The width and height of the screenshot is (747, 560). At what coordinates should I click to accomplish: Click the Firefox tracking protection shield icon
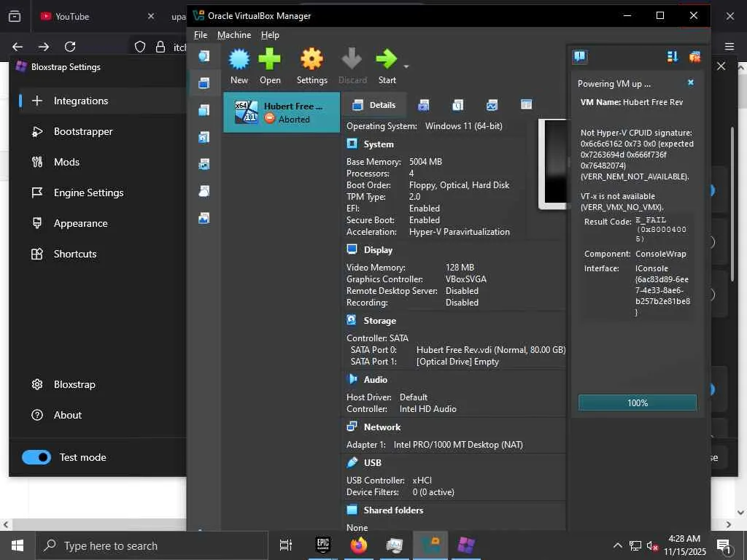point(139,47)
